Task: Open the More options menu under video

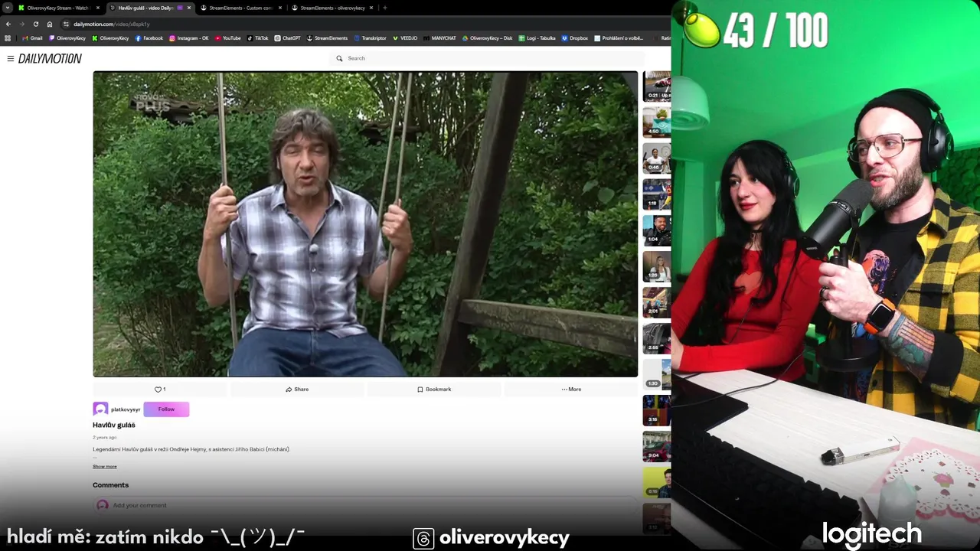Action: pyautogui.click(x=571, y=390)
